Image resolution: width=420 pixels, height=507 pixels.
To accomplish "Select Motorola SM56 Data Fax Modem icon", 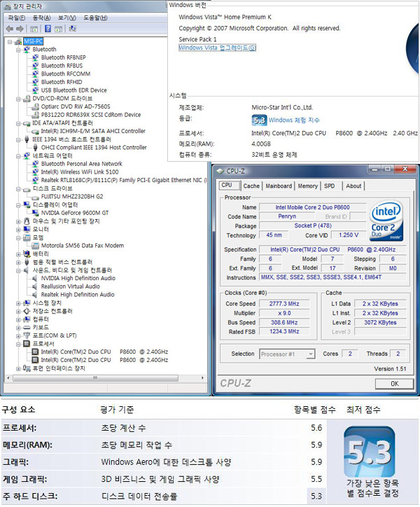I will [35, 245].
